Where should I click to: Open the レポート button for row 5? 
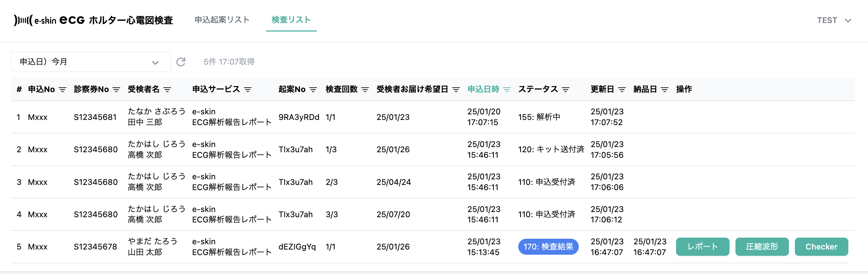[702, 247]
